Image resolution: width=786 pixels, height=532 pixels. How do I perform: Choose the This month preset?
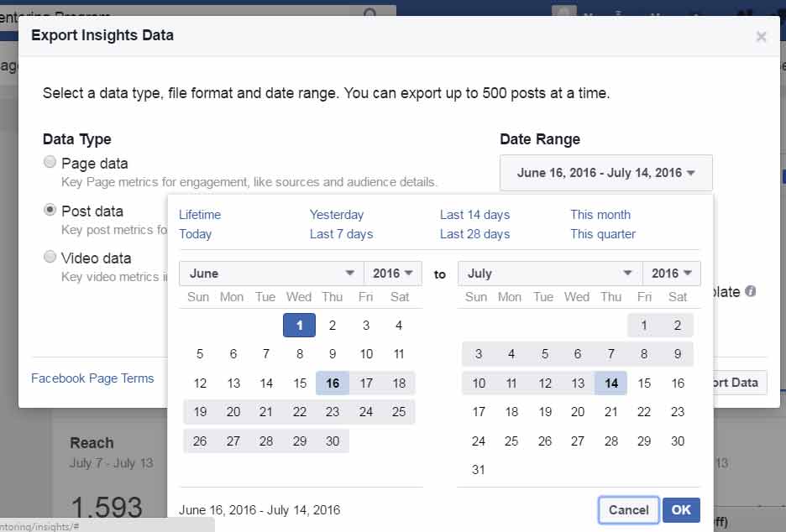[x=600, y=214]
